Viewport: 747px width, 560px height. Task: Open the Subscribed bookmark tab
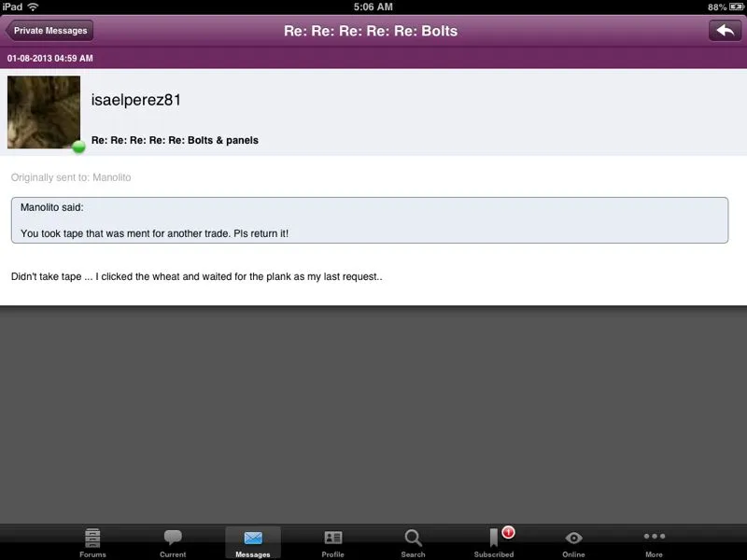pyautogui.click(x=493, y=543)
